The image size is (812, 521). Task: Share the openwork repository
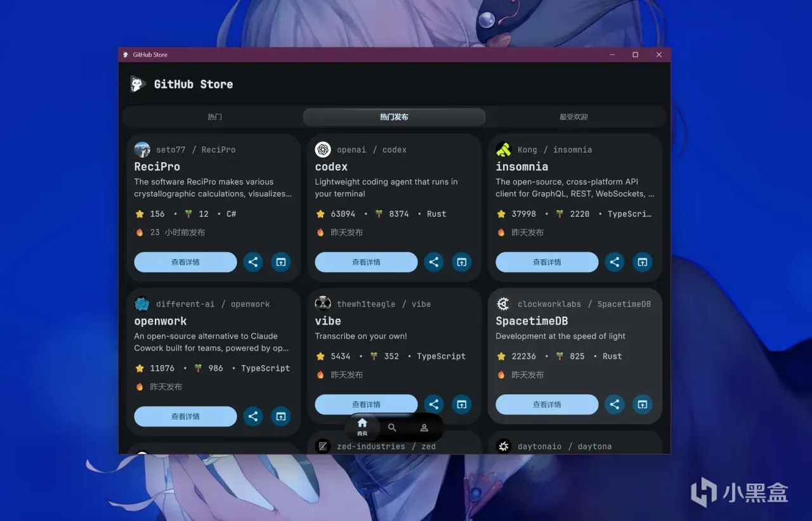point(253,416)
